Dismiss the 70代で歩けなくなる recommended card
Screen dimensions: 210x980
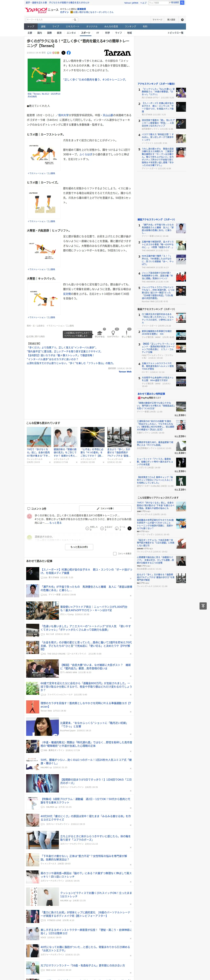tap(50, 462)
